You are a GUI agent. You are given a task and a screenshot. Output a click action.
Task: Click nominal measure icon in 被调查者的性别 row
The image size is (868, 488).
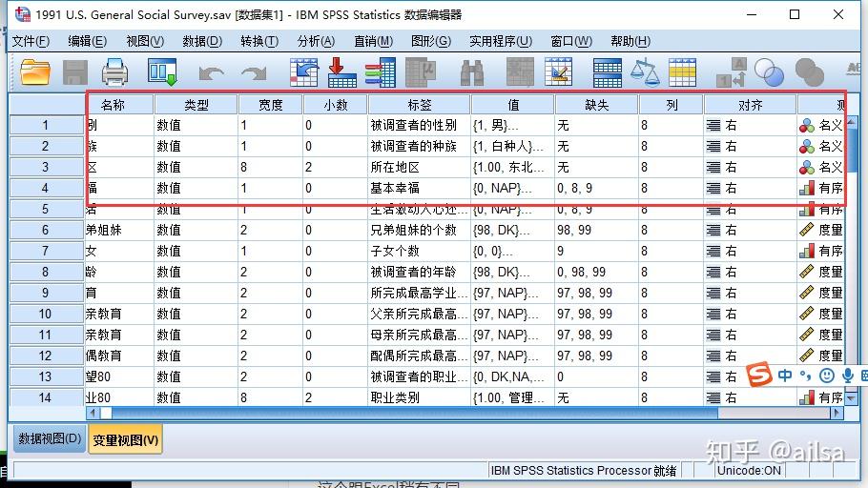tap(807, 126)
